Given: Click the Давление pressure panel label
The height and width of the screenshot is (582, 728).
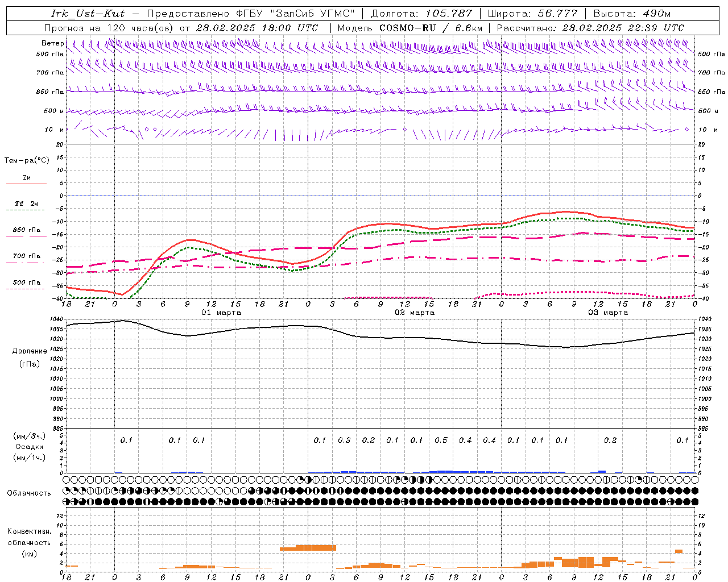Looking at the screenshot, I should (x=30, y=351).
